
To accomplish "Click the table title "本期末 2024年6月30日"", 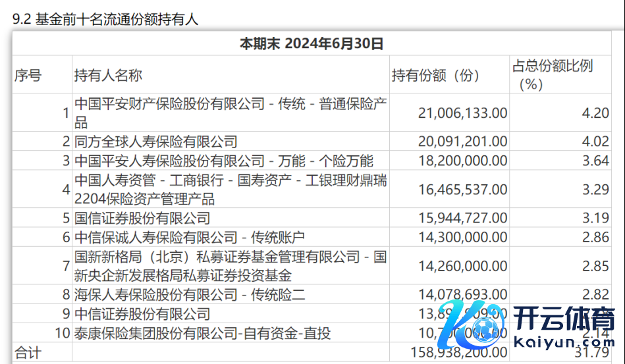I will point(312,43).
